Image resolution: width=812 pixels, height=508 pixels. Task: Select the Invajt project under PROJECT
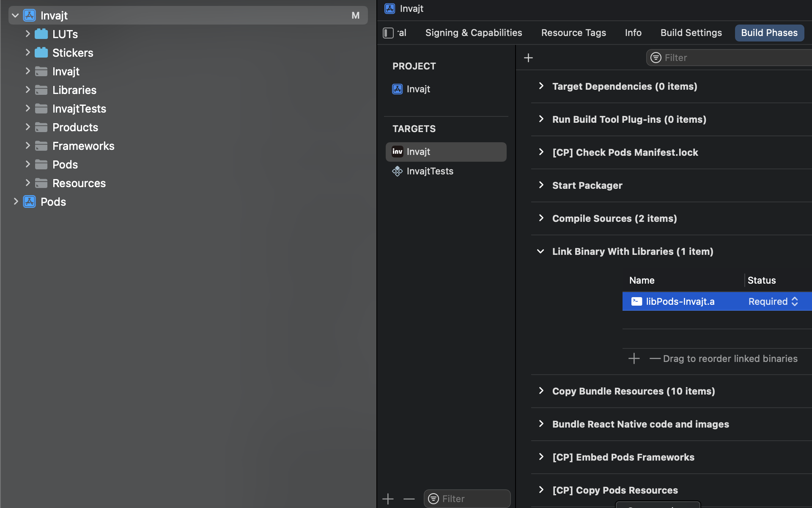point(418,89)
